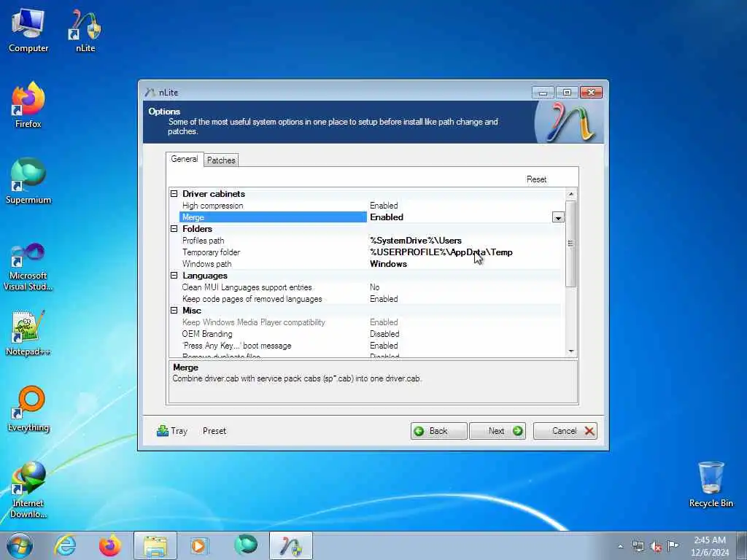Image resolution: width=747 pixels, height=560 pixels.
Task: Open the Action Center flag icon
Action: 673,546
